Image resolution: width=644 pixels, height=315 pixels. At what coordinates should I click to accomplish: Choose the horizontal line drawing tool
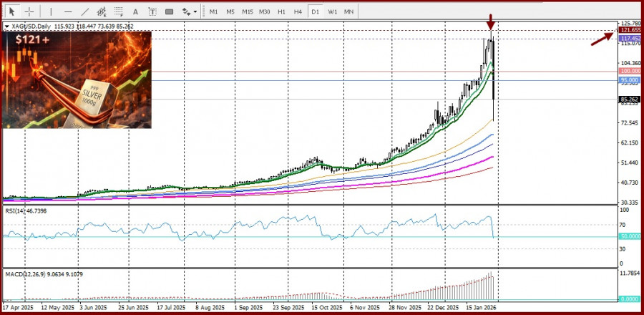click(68, 12)
